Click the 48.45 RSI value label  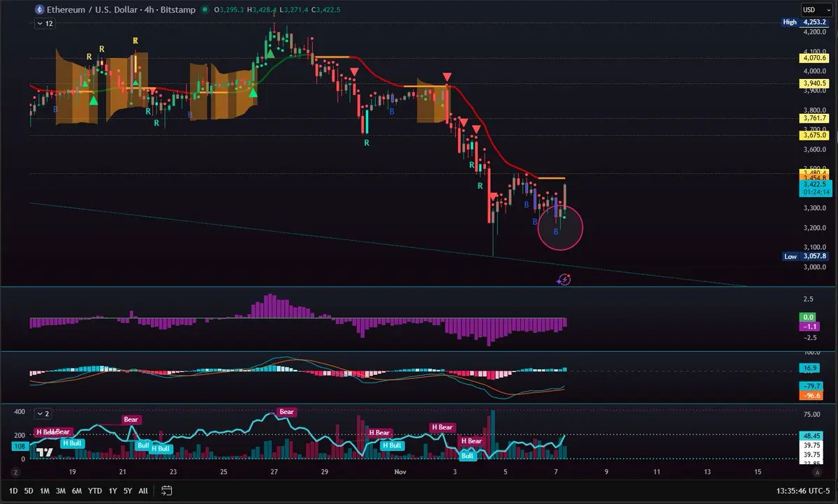click(810, 436)
